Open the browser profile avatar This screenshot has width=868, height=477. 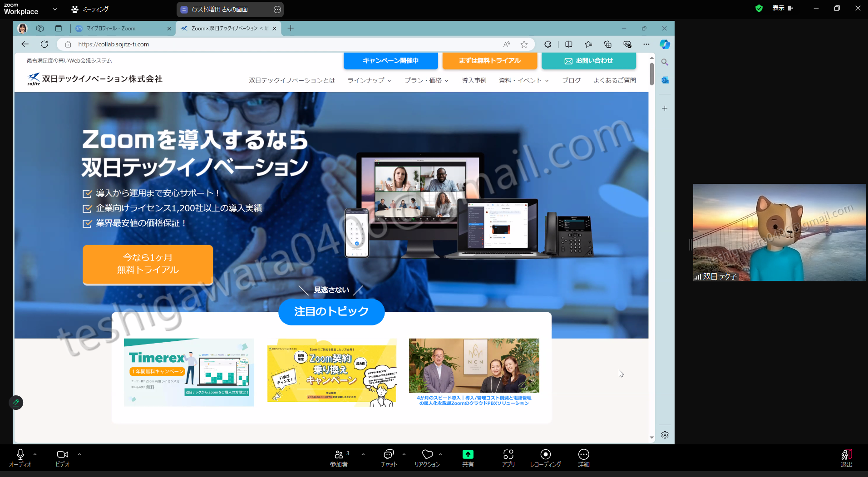click(22, 28)
